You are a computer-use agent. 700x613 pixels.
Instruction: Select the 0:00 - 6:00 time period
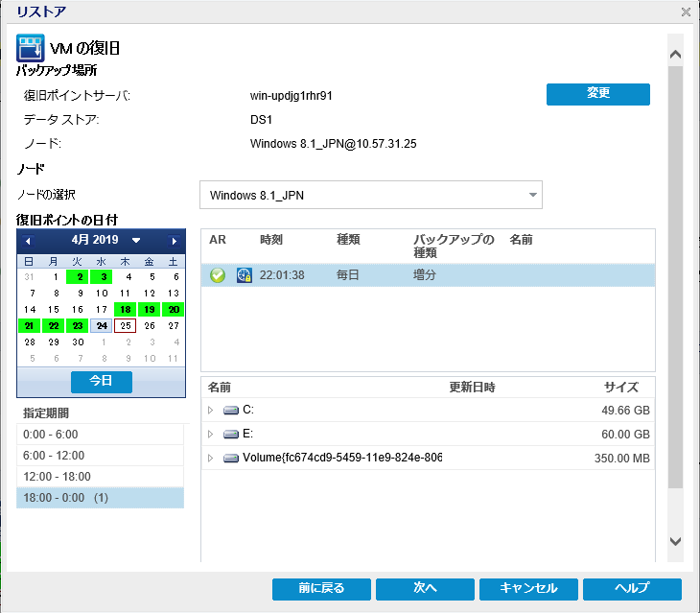coord(100,434)
